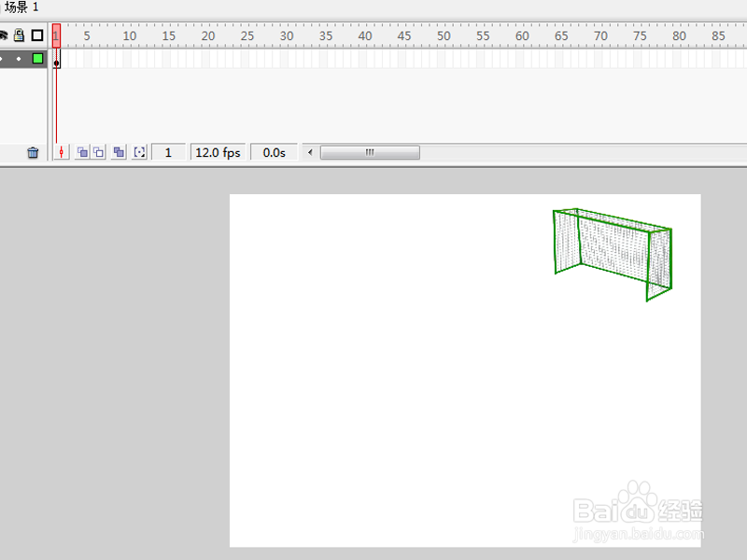The width and height of the screenshot is (747, 560).
Task: Click the center frame button
Action: (x=62, y=152)
